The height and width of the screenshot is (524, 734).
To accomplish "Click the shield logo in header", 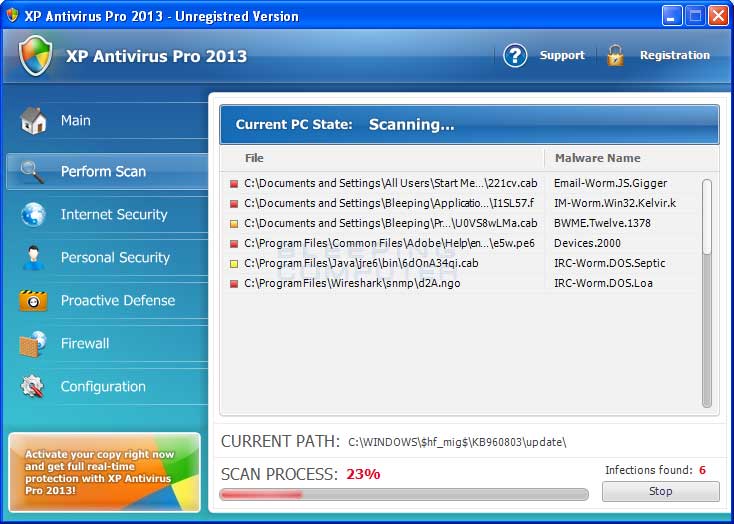I will pos(35,55).
